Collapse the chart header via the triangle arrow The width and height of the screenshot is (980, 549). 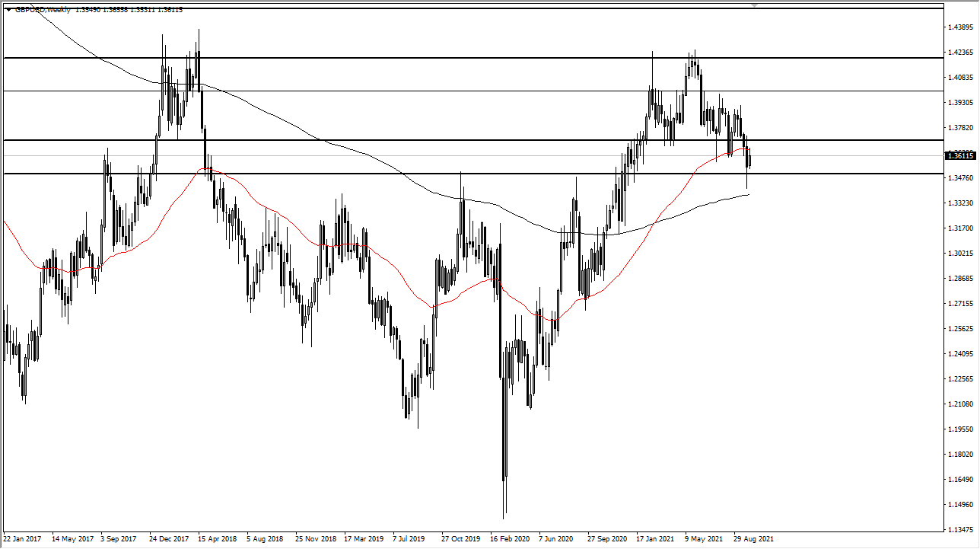pyautogui.click(x=8, y=10)
